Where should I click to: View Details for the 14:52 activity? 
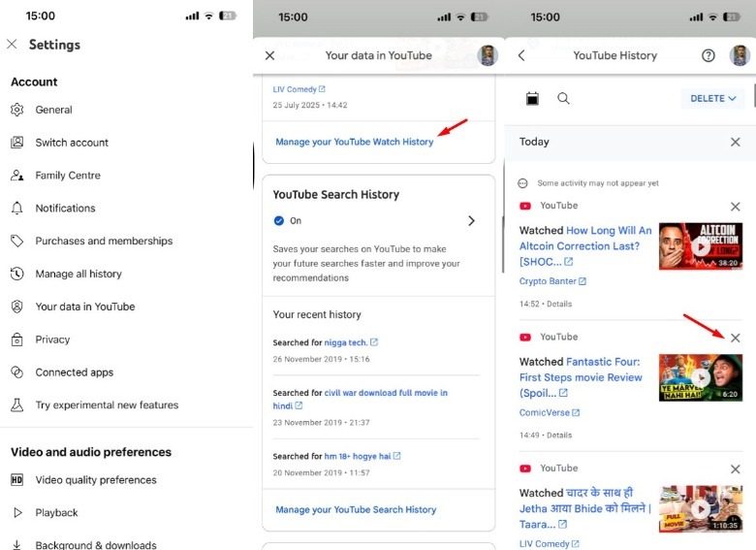coord(559,304)
